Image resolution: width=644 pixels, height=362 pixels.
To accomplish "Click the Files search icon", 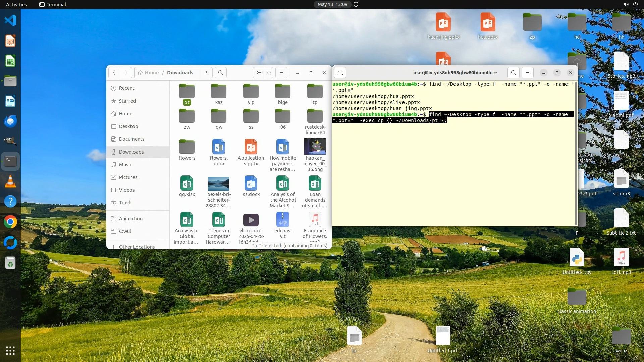I will (220, 73).
